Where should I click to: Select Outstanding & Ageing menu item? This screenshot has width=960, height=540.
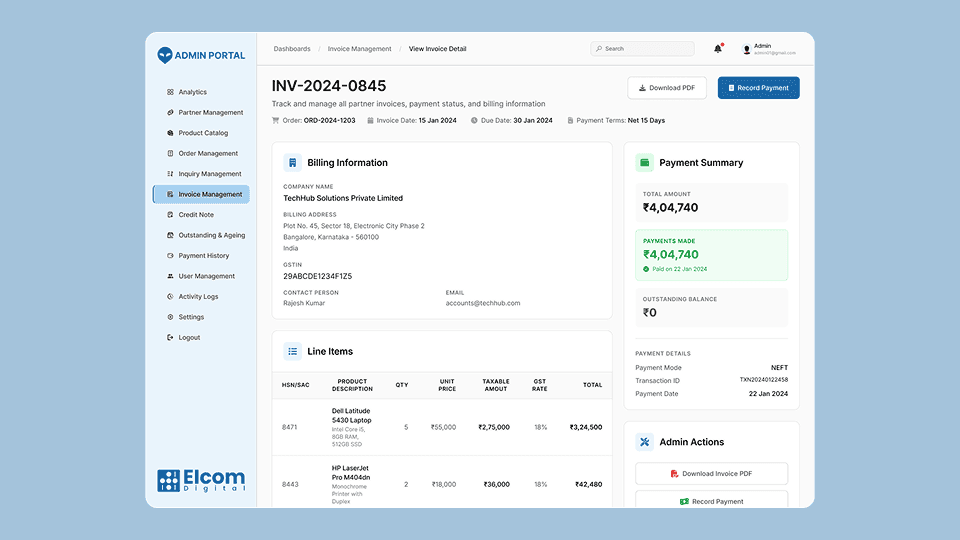click(x=211, y=235)
